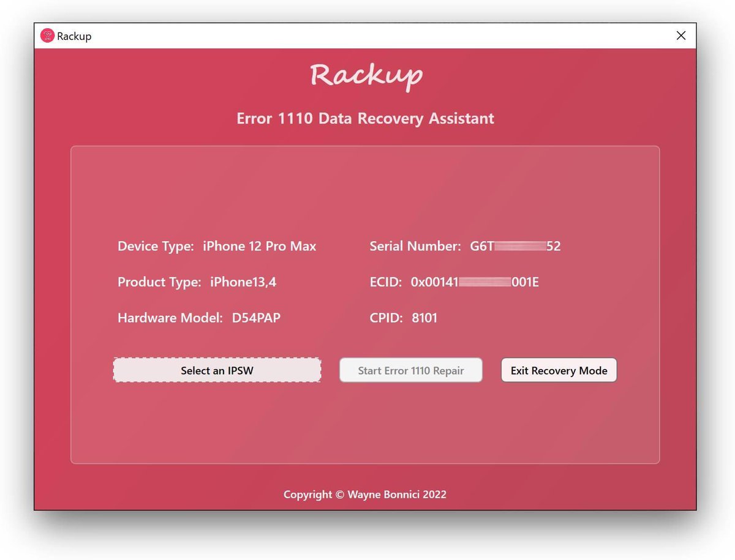Select device type value 'iPhone 12 Pro Max'
735x560 pixels.
(260, 247)
